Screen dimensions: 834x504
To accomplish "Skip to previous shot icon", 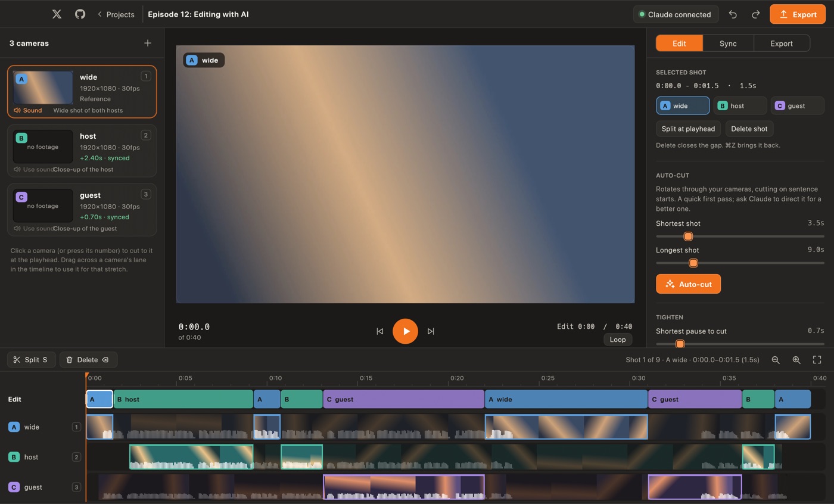I will 379,331.
